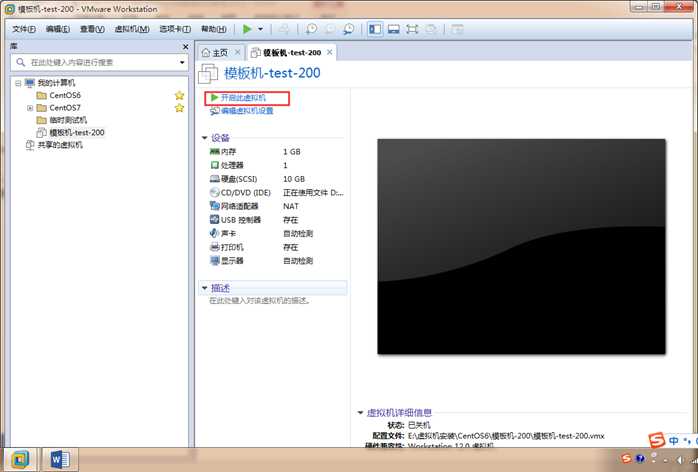
Task: Open the search field dropdown arrow
Action: coord(182,62)
